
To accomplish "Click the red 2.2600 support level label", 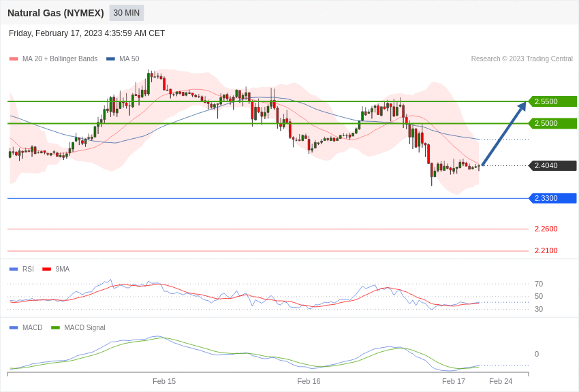I will pos(546,229).
